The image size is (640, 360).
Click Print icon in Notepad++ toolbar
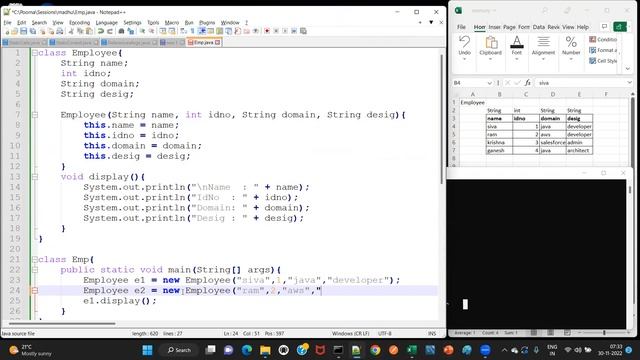coord(60,31)
